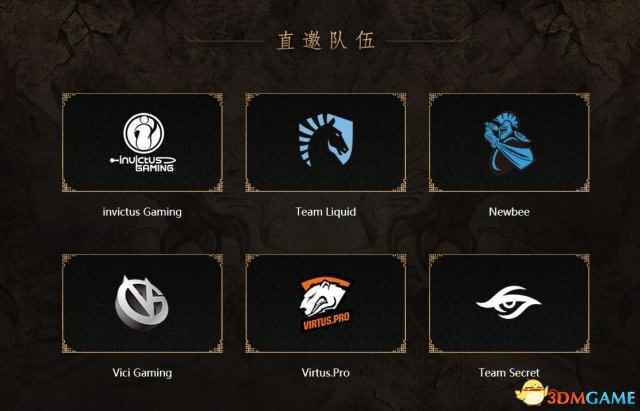Click the Team Liquid name label
The image size is (640, 411).
coord(326,212)
